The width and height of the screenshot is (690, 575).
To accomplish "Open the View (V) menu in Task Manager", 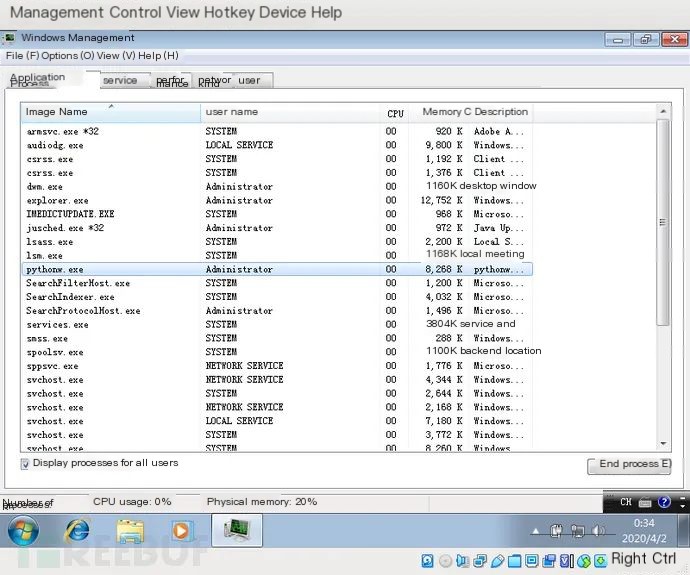I will click(x=116, y=56).
